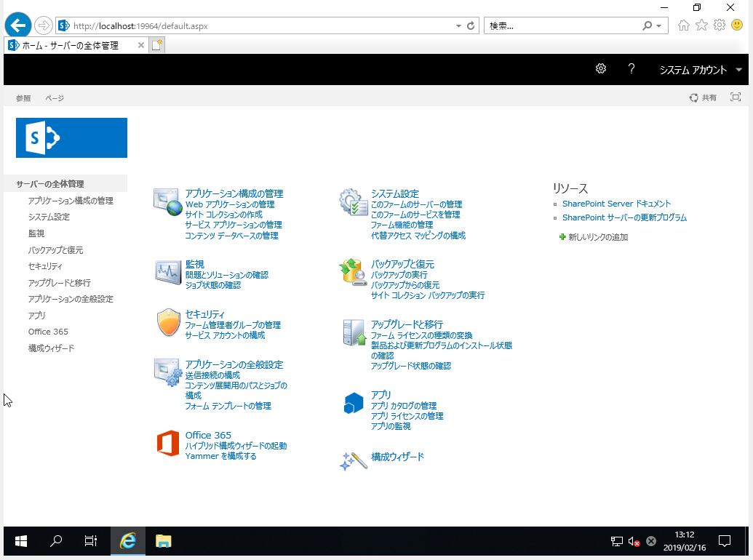The height and width of the screenshot is (560, 753).
Task: Select バックアップと復元 in left navigation
Action: coord(56,249)
